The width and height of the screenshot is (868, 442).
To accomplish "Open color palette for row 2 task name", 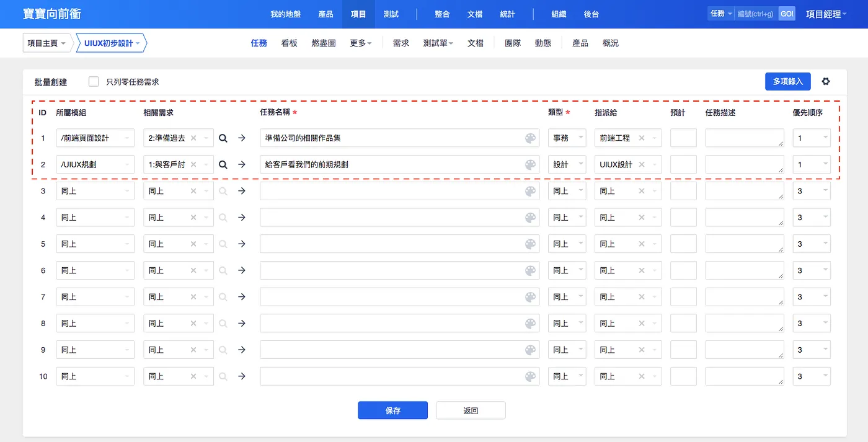I will click(x=530, y=164).
